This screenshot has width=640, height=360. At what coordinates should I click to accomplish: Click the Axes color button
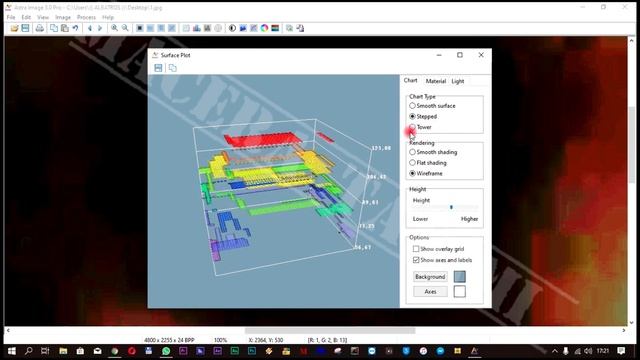coord(430,291)
